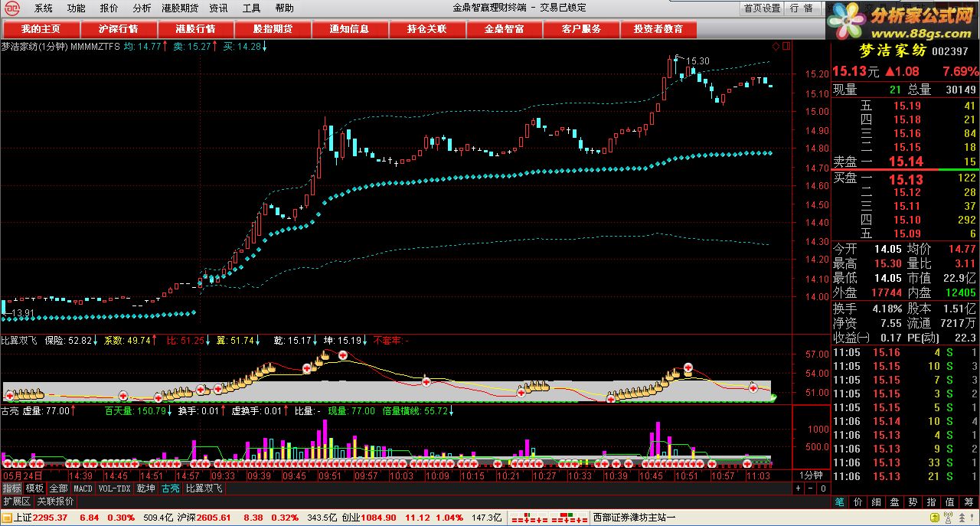Select the 全部 indicator tab

(x=59, y=488)
